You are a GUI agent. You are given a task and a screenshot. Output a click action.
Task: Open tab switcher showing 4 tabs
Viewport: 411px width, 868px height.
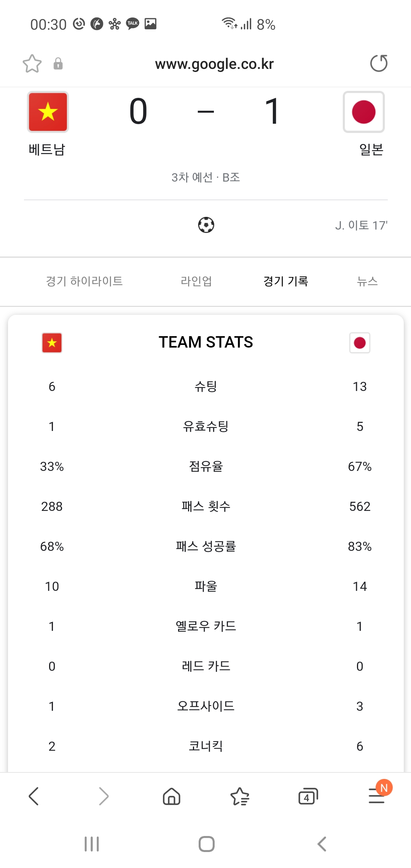click(308, 796)
